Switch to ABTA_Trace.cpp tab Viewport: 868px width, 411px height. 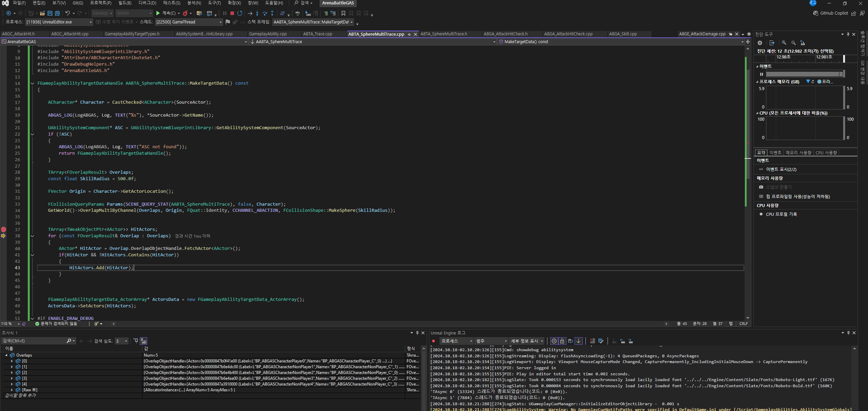(318, 34)
